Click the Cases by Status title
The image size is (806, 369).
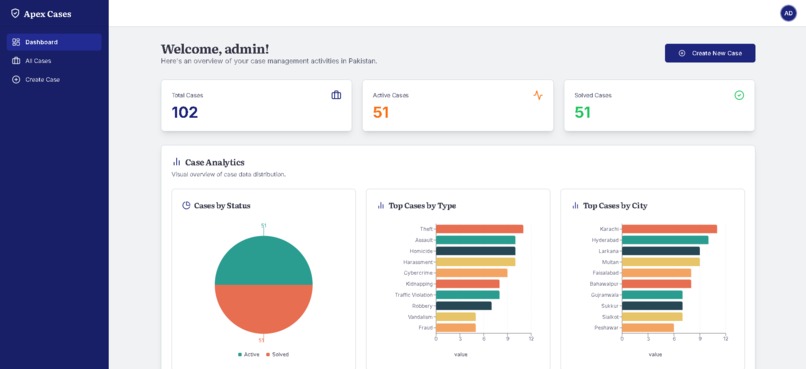pos(222,206)
